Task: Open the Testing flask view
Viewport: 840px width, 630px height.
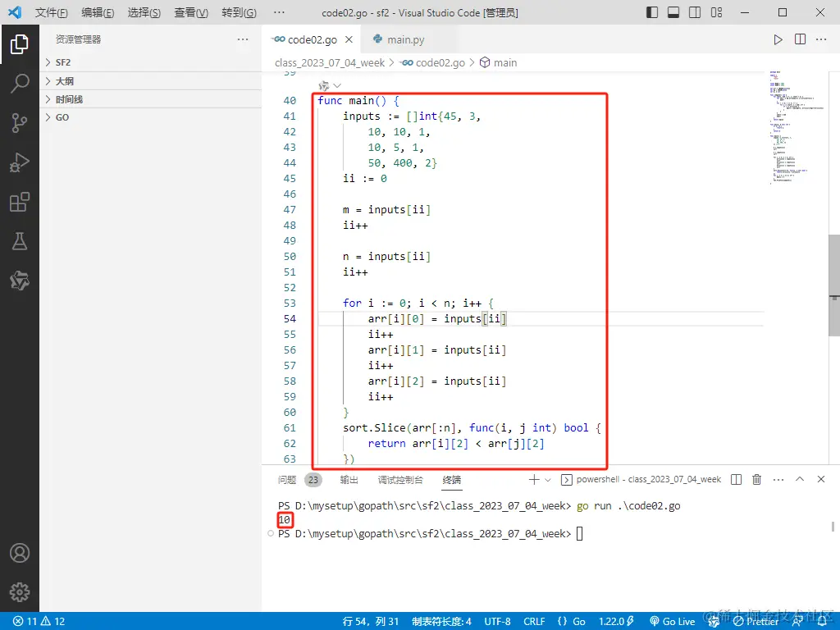Action: pos(20,242)
